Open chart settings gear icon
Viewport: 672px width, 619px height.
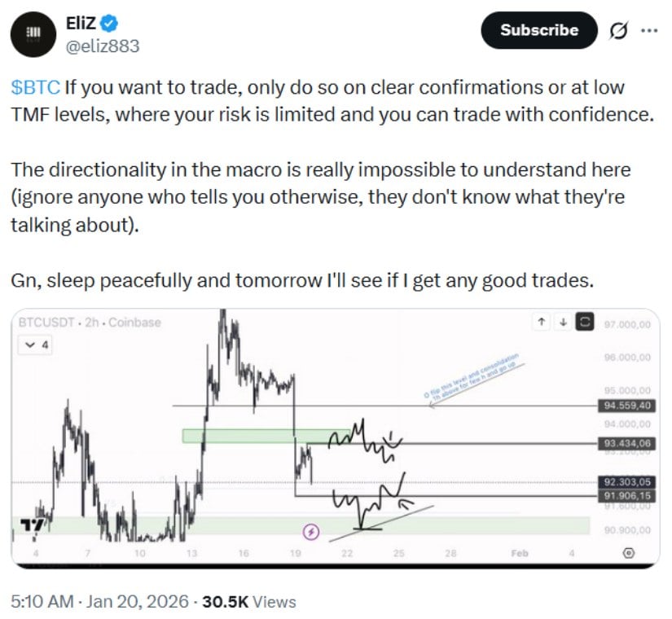tap(629, 553)
